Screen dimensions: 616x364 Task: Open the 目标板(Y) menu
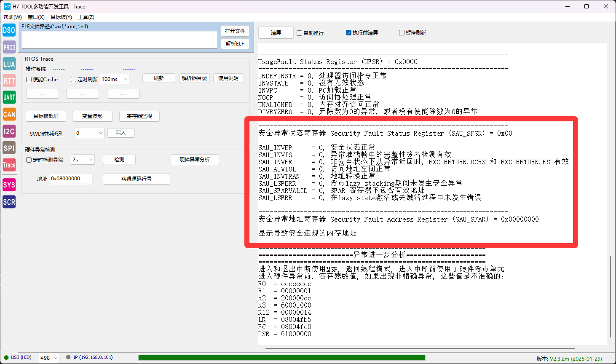[x=61, y=17]
